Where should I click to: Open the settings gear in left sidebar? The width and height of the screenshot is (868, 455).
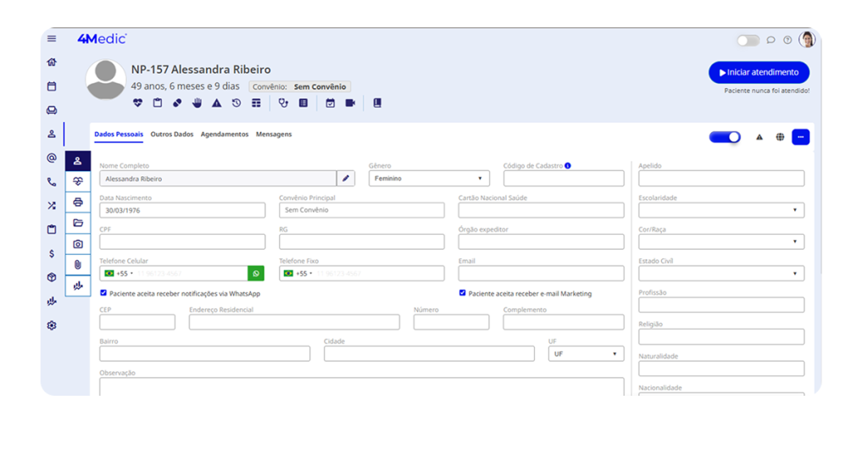click(52, 325)
